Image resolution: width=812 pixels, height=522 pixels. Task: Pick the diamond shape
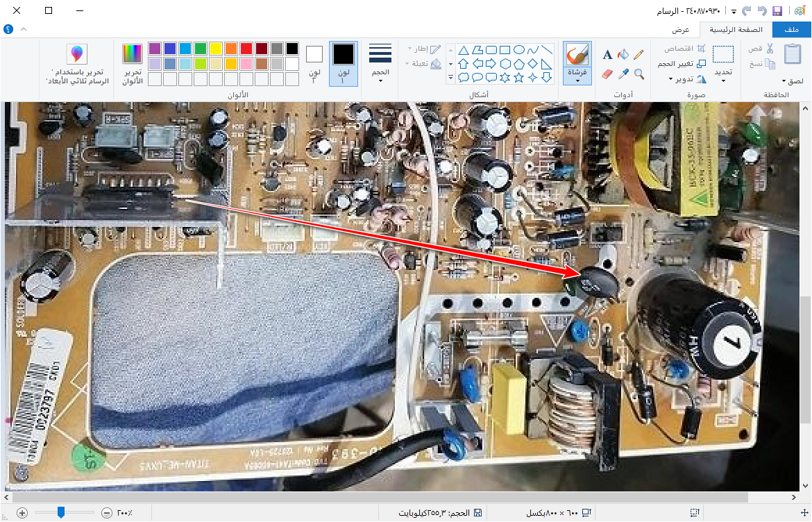click(532, 64)
